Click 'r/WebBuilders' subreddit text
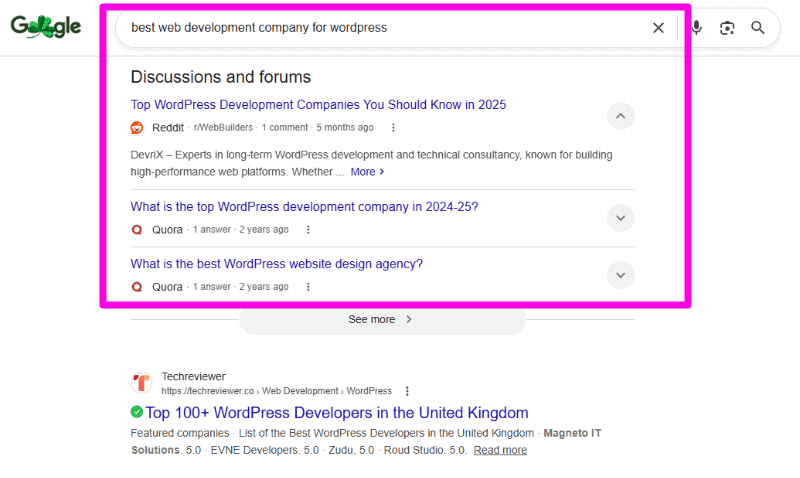The width and height of the screenshot is (800, 478). point(223,128)
